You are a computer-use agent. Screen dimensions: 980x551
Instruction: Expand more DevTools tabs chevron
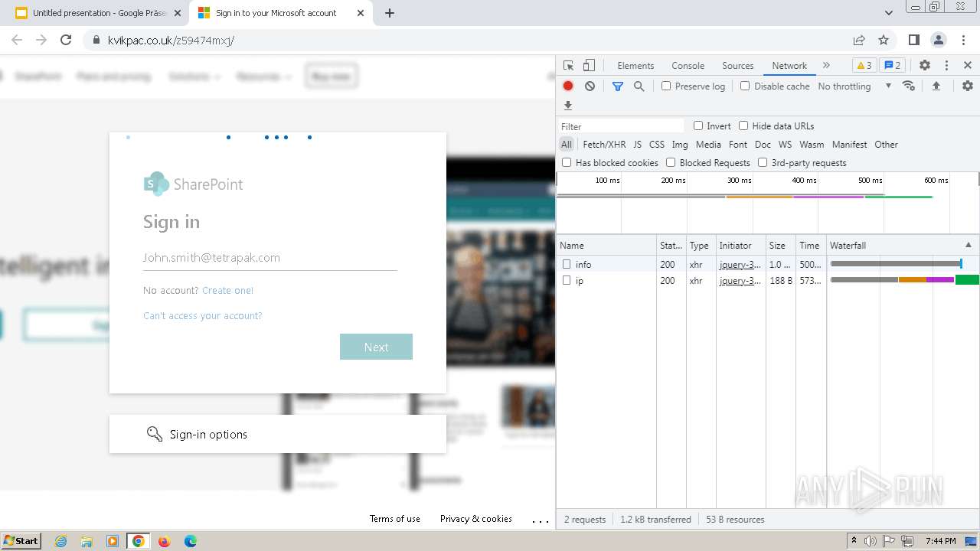pyautogui.click(x=826, y=66)
